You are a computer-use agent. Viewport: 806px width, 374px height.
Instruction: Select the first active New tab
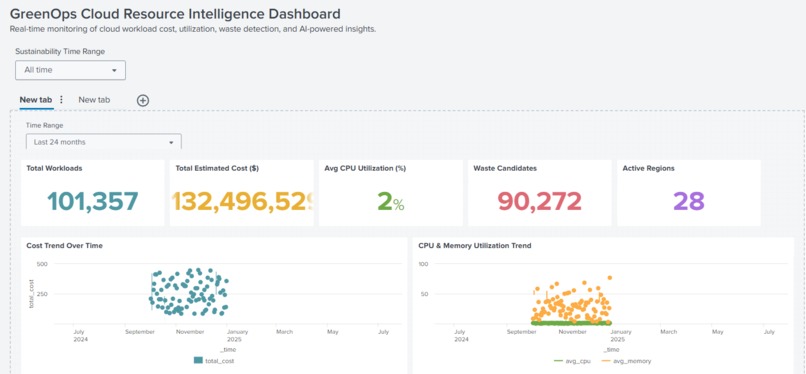tap(35, 100)
